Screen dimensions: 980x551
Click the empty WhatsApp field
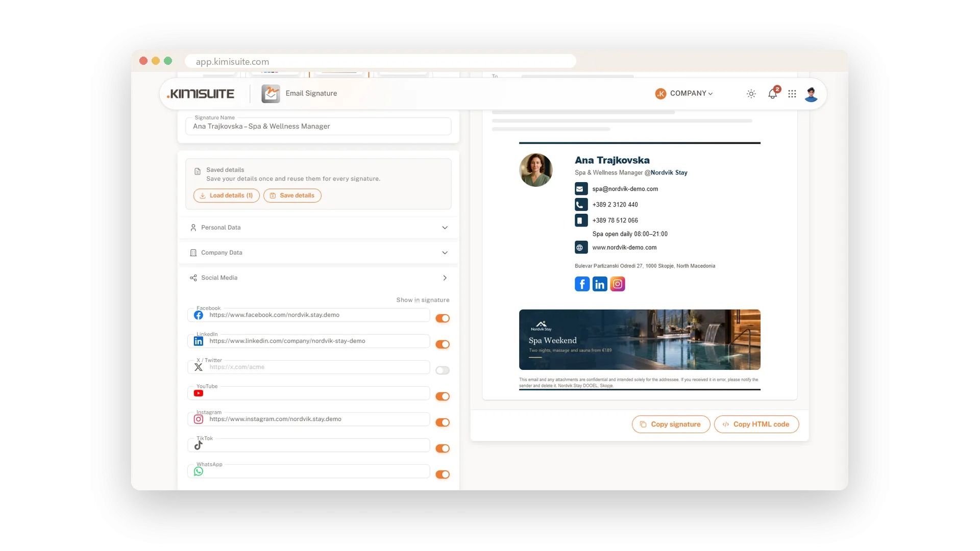(309, 471)
